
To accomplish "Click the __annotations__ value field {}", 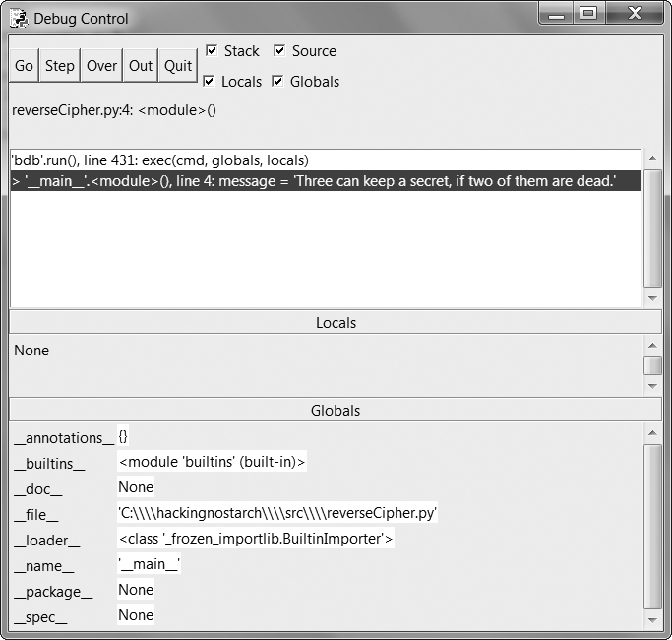I will click(123, 436).
